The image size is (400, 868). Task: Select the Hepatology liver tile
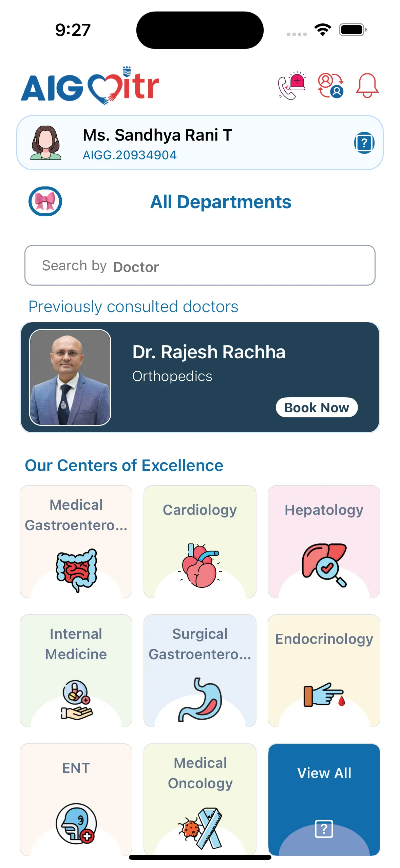(x=324, y=541)
